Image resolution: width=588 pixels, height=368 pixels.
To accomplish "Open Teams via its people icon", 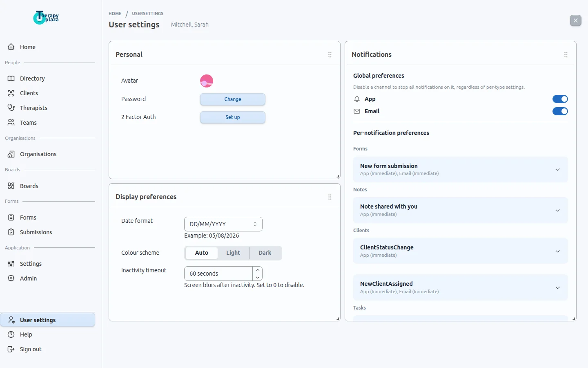I will click(x=11, y=123).
